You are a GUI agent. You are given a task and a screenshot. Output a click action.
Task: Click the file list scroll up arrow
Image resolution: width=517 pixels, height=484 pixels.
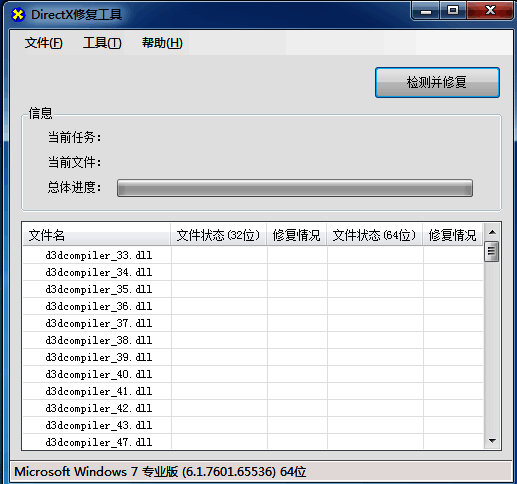coord(492,232)
